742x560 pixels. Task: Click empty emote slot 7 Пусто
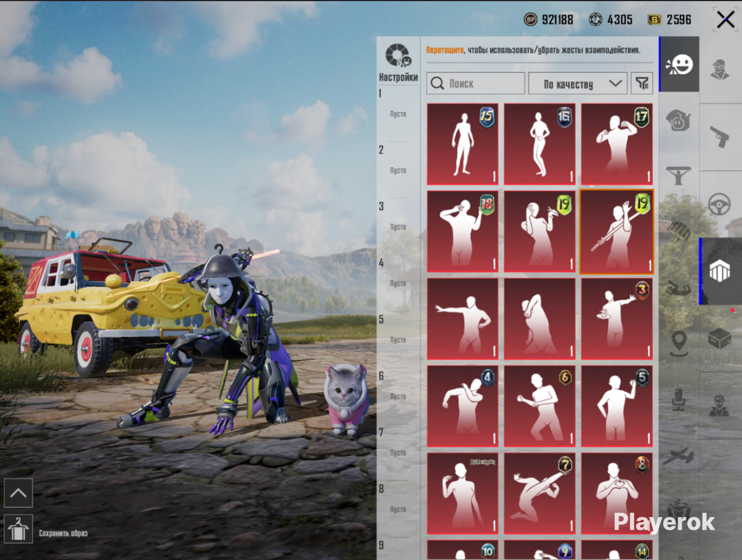398,453
